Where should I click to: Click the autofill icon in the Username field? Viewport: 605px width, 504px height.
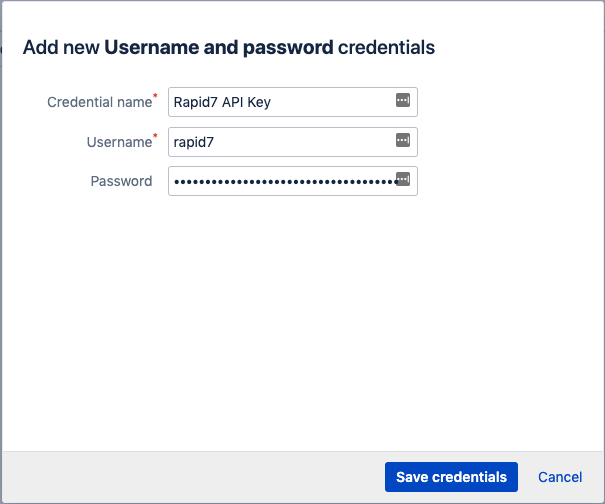coord(403,140)
